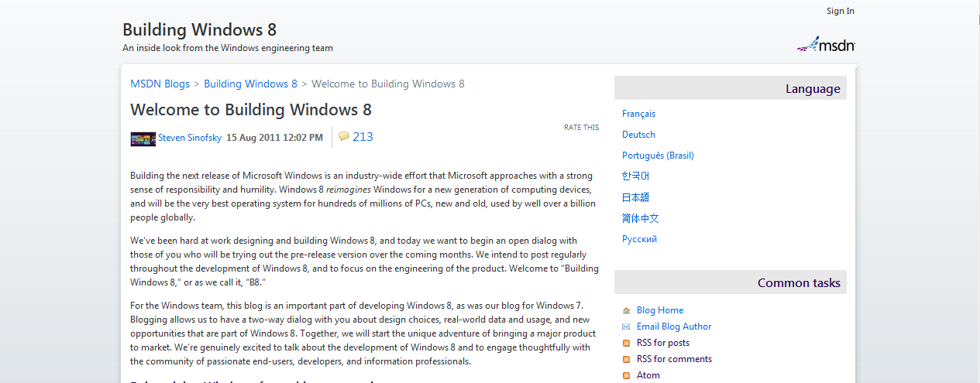Click the Sign In link
The image size is (980, 383).
tap(840, 11)
